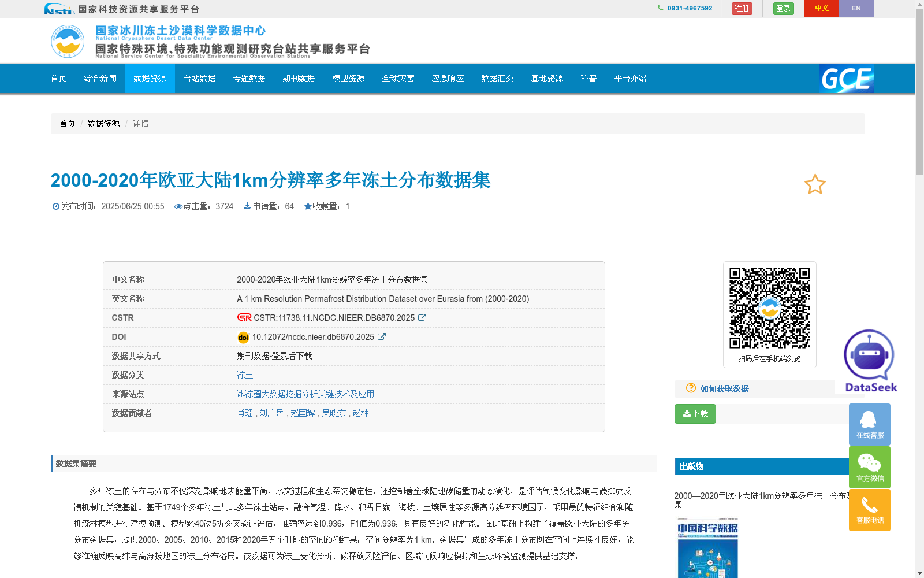
Task: Click the 点击量 3724 count
Action: (204, 206)
